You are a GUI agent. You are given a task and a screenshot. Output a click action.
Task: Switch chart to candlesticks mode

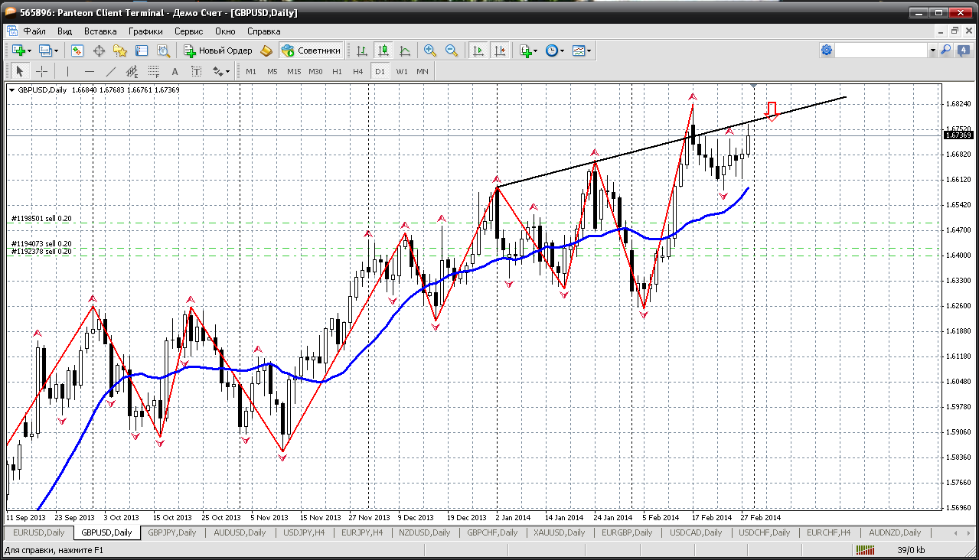point(383,50)
